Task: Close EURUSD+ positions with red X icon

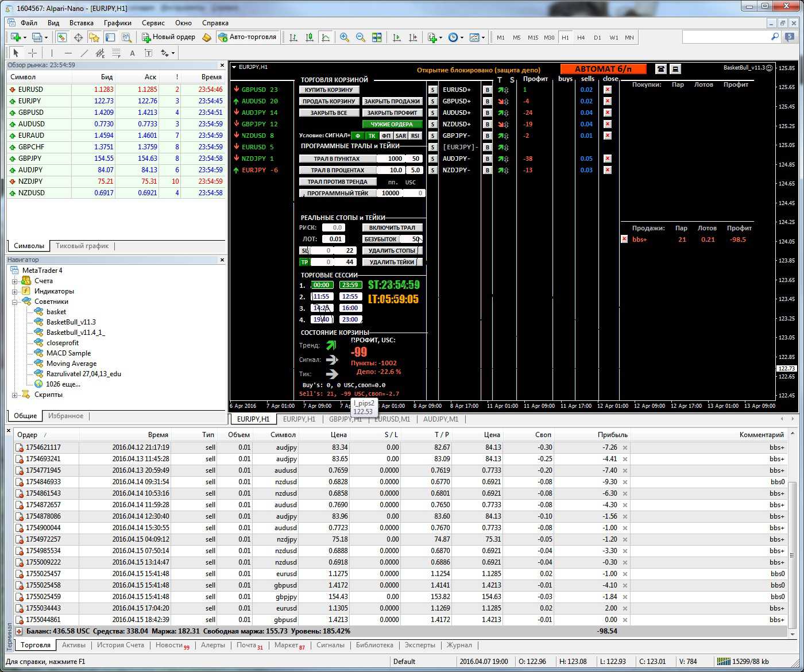Action: tap(608, 90)
